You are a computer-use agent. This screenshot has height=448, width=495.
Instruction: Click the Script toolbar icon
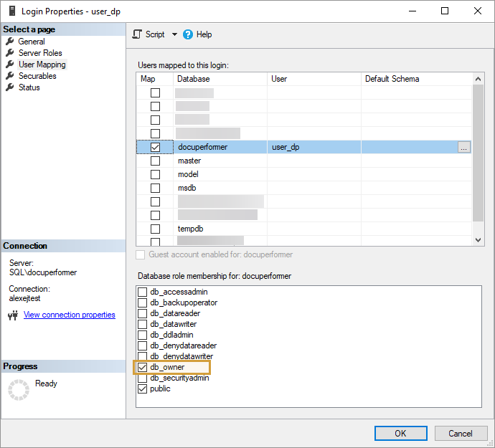pos(138,34)
